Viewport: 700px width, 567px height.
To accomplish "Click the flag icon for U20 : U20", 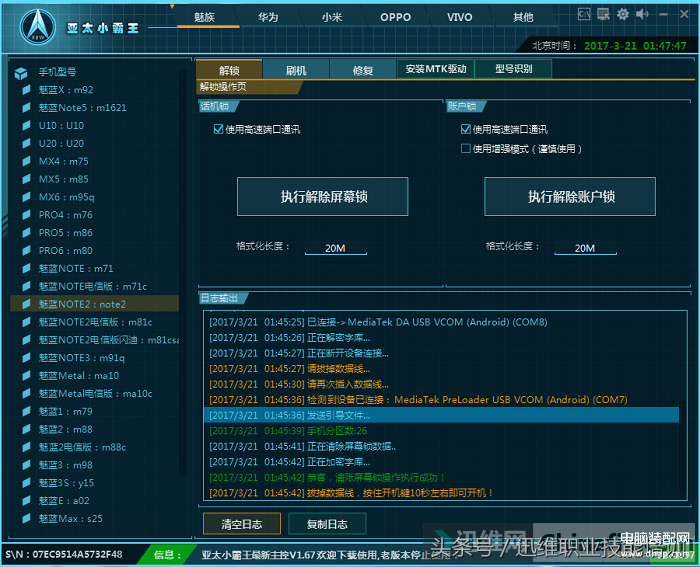I will click(x=26, y=143).
